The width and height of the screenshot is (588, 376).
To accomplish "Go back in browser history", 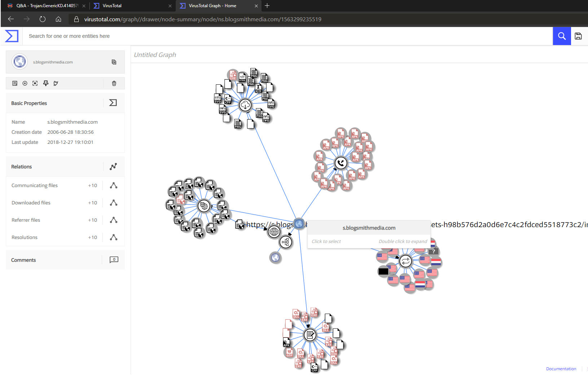I will tap(11, 19).
